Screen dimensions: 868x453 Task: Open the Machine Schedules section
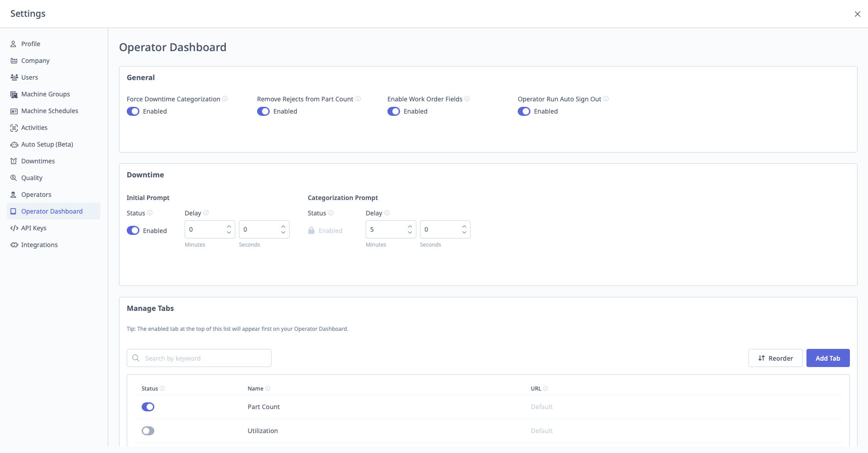pyautogui.click(x=49, y=110)
